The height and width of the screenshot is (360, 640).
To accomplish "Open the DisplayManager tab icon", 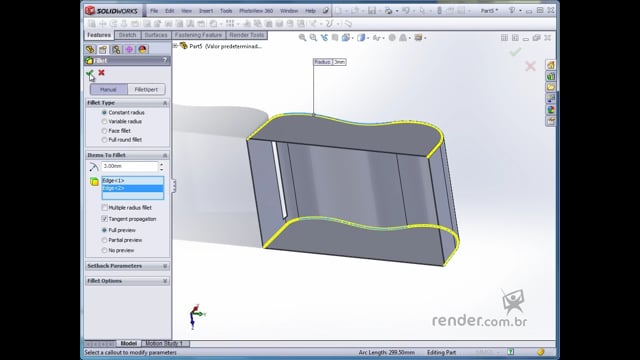I will pos(142,49).
